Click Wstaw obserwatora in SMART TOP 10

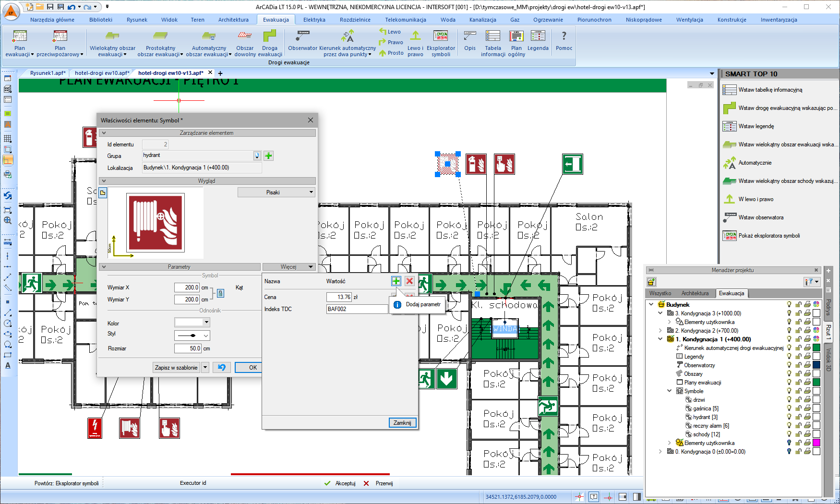761,217
